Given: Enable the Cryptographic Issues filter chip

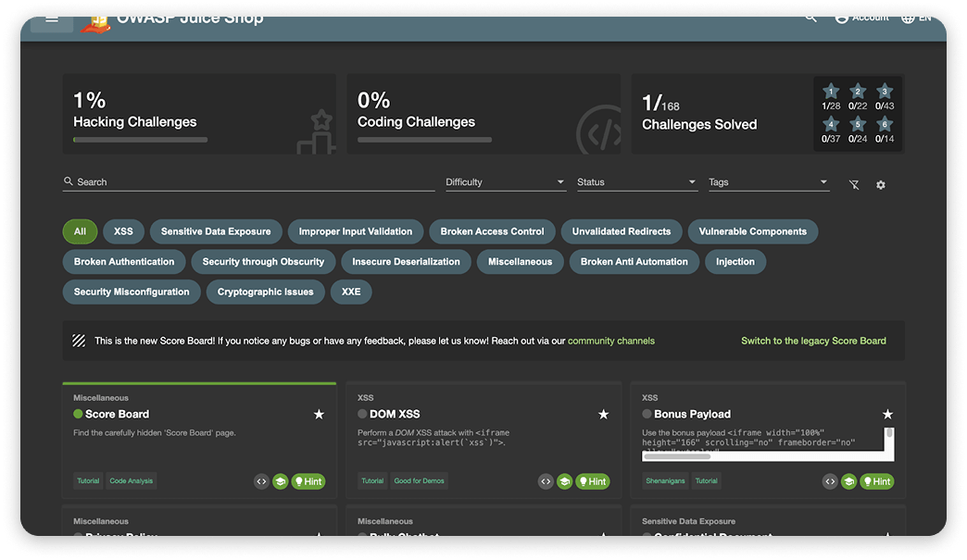Looking at the screenshot, I should coord(265,292).
